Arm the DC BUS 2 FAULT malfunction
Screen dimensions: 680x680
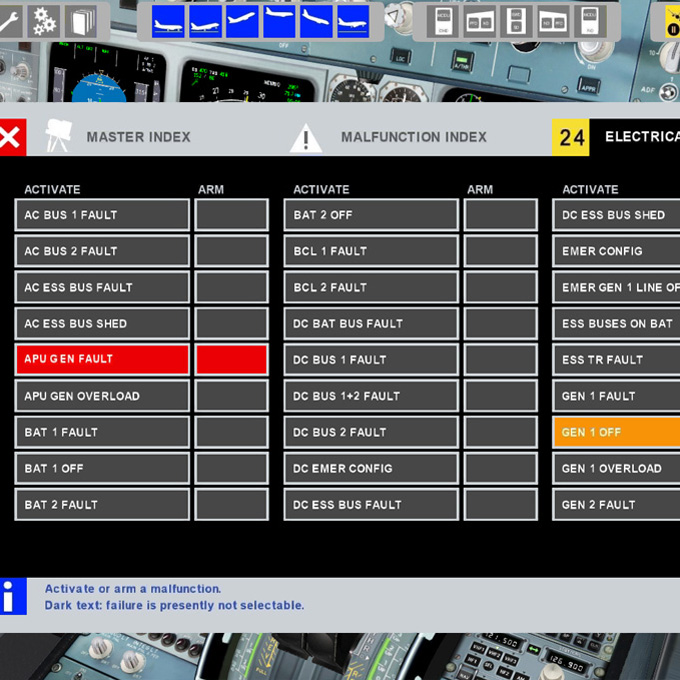coord(500,432)
